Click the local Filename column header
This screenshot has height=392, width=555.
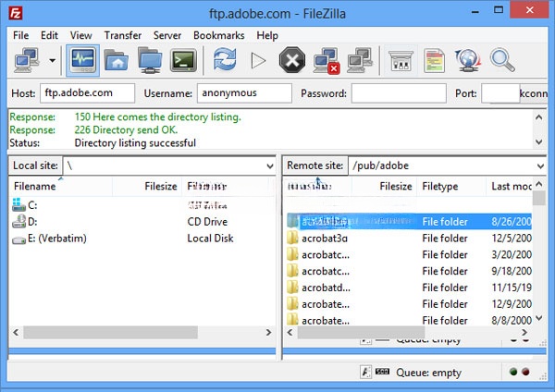tap(60, 186)
